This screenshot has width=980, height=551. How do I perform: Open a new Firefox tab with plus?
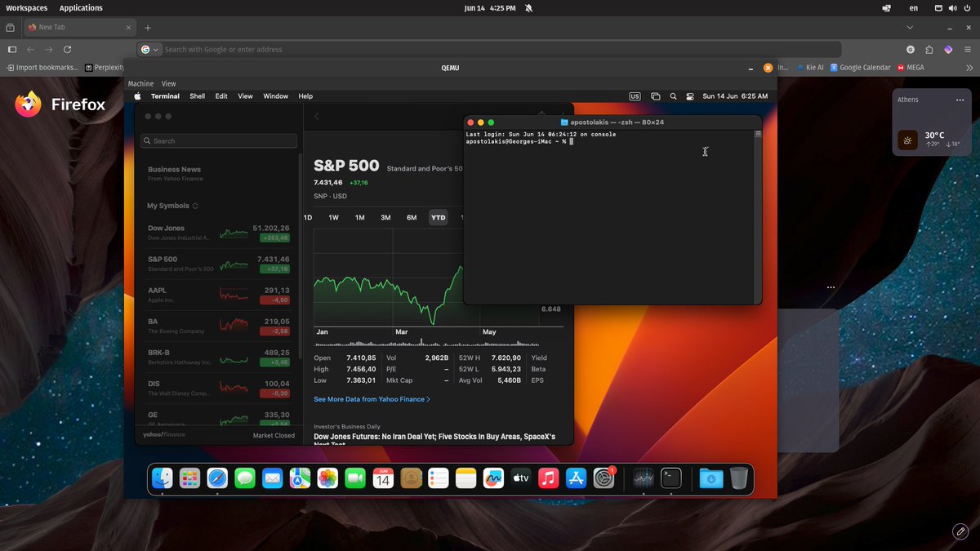(148, 28)
